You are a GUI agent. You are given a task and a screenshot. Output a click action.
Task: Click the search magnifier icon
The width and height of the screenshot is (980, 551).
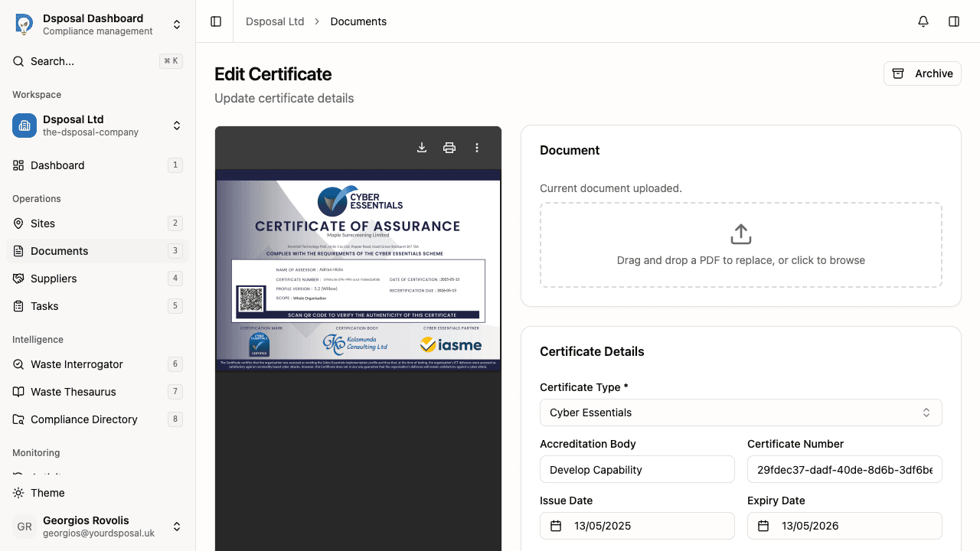coord(18,60)
